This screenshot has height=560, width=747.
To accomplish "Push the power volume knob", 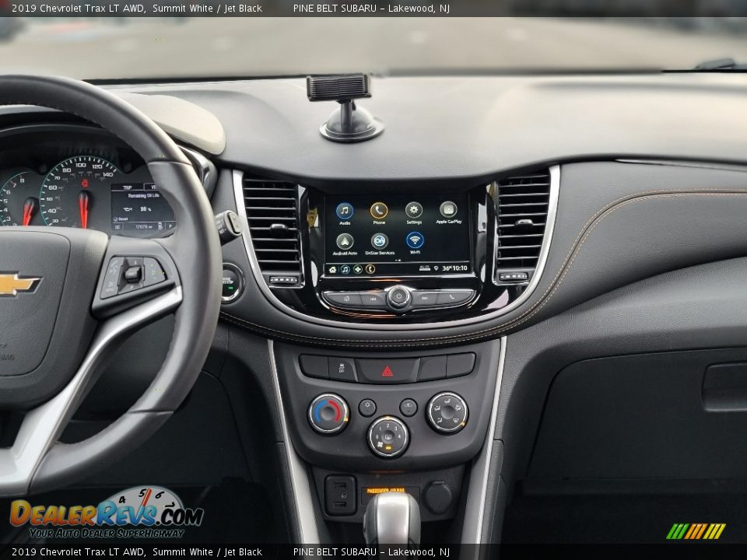I will pos(398,298).
